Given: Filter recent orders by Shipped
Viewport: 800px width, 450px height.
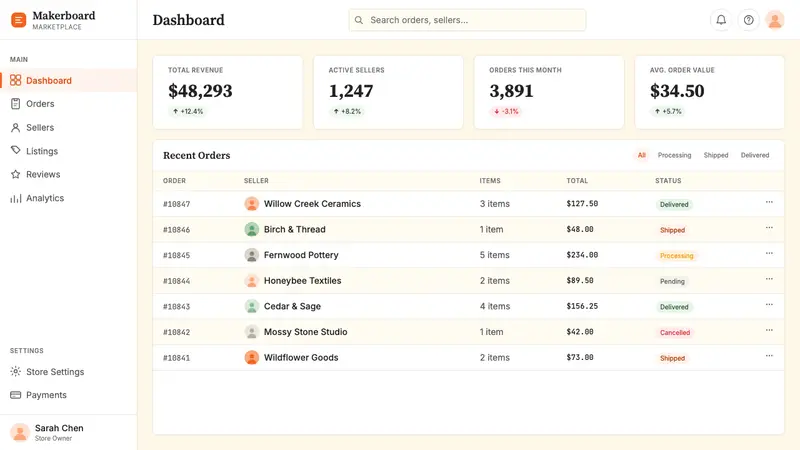Looking at the screenshot, I should point(716,155).
